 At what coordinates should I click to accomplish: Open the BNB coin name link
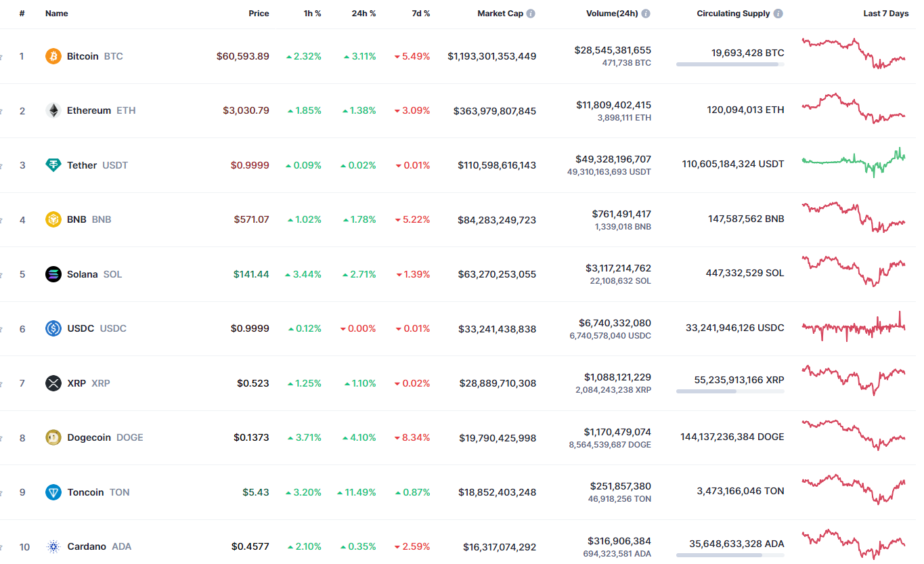click(76, 219)
